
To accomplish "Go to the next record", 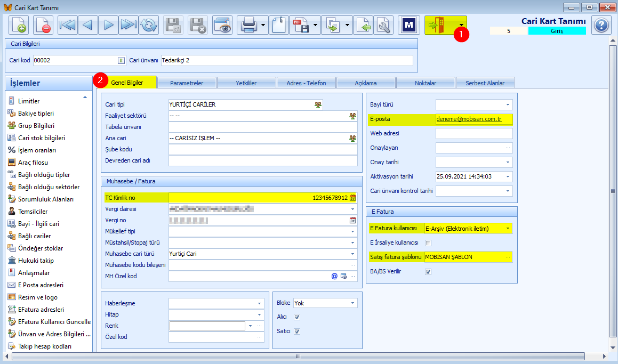I will point(108,25).
